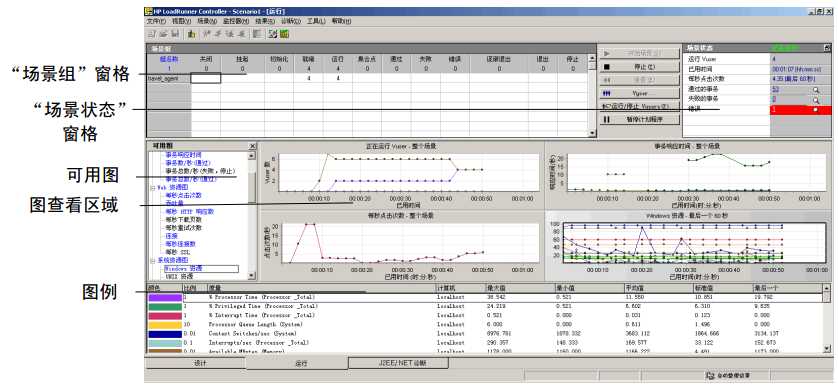Switch to the J2EE/.NET diagnostics tab

click(x=398, y=363)
